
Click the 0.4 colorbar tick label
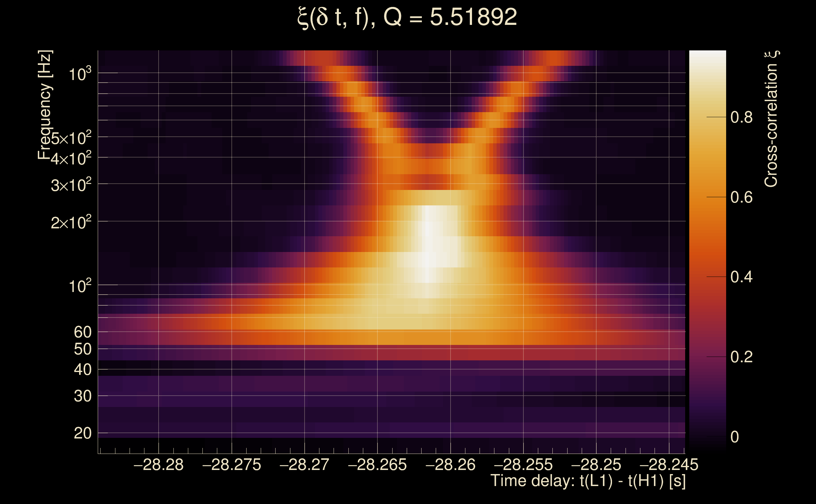coord(741,277)
